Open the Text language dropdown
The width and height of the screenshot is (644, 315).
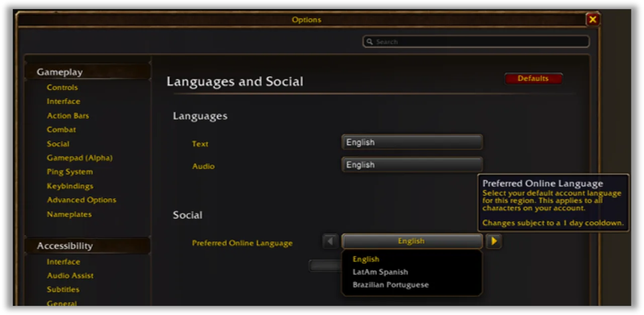412,142
